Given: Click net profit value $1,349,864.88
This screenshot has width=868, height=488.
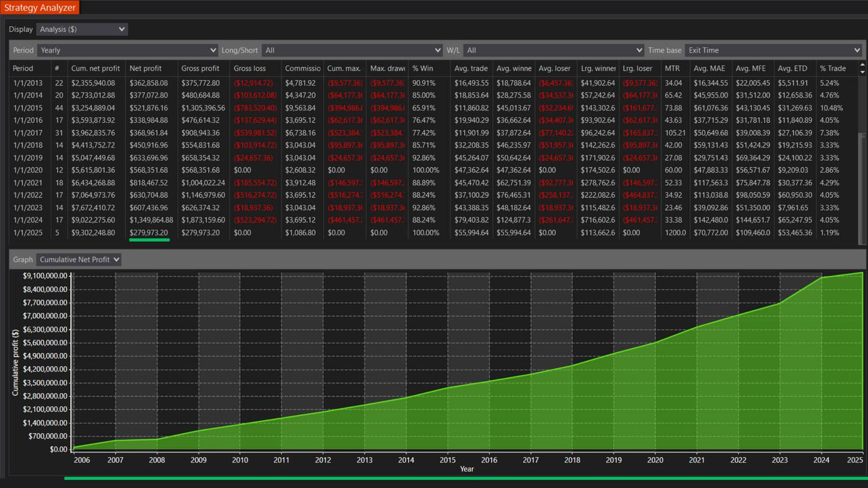Looking at the screenshot, I should point(151,220).
